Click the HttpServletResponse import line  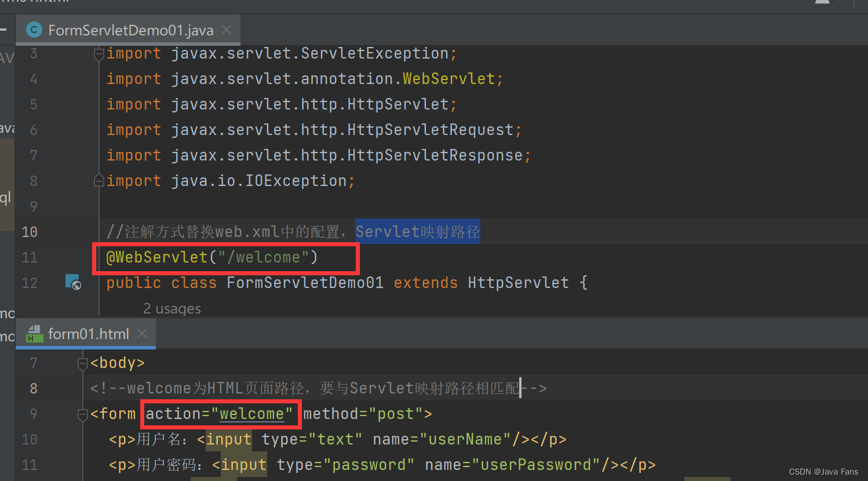coord(318,155)
